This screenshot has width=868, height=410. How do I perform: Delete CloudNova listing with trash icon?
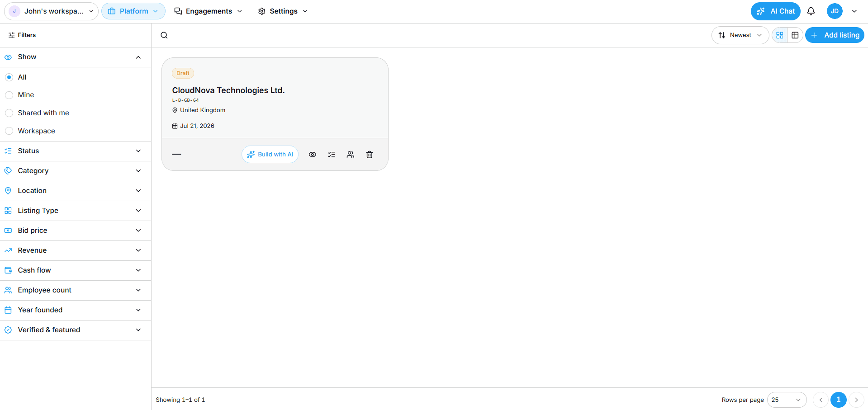pyautogui.click(x=370, y=155)
